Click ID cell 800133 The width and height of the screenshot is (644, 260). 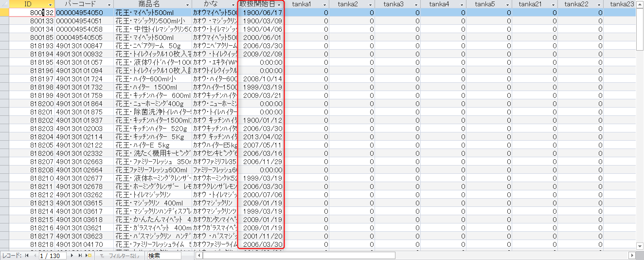point(32,21)
